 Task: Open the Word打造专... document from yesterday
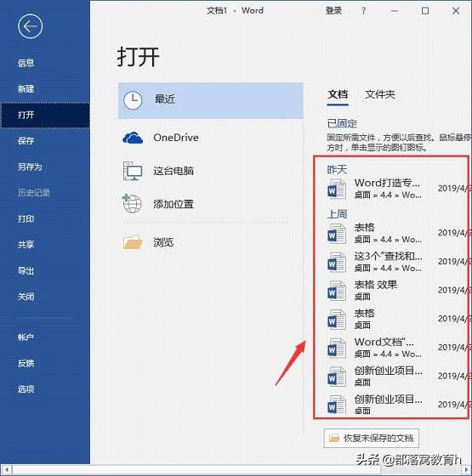[x=392, y=189]
